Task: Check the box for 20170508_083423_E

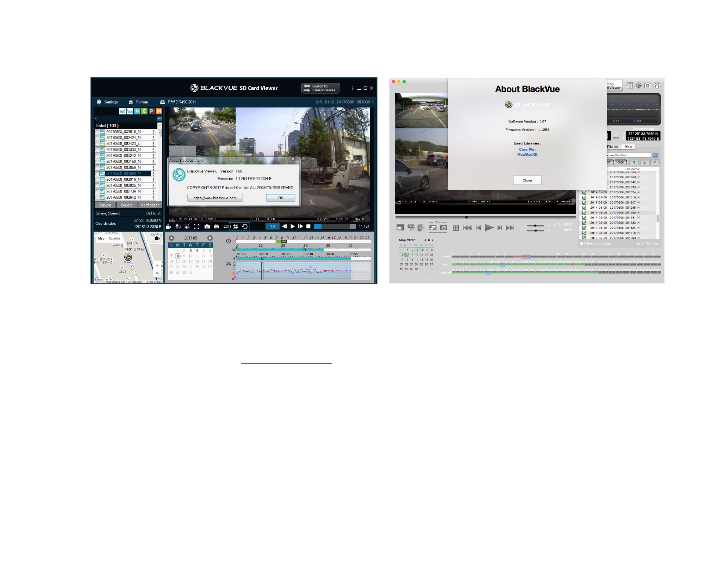Action: click(97, 144)
